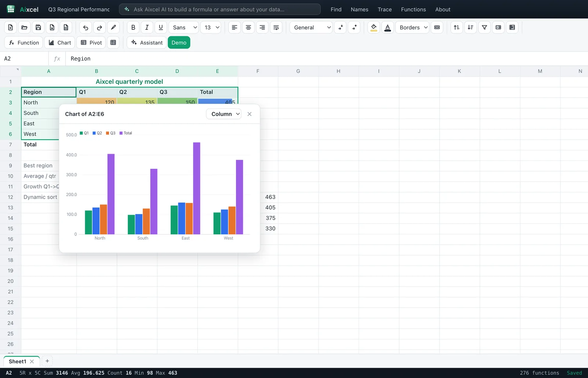Image resolution: width=588 pixels, height=378 pixels.
Task: Open the Sans font family dropdown
Action: (x=184, y=28)
